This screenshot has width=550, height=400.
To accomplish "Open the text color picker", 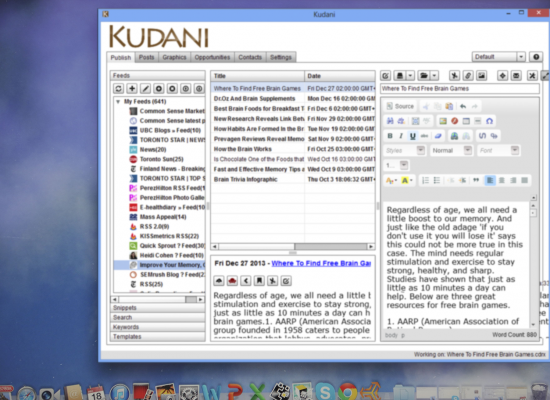I will click(x=391, y=180).
